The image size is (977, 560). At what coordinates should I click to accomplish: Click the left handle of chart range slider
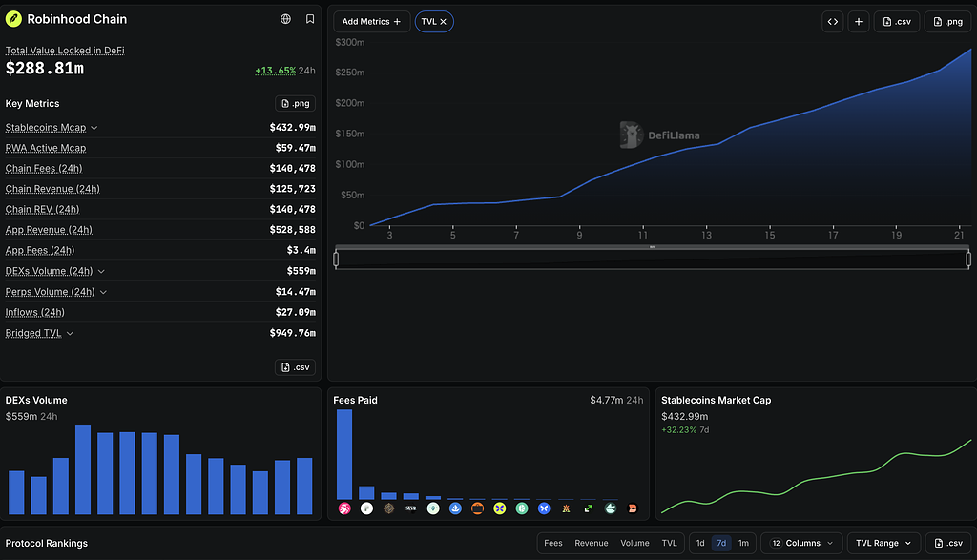coord(336,259)
